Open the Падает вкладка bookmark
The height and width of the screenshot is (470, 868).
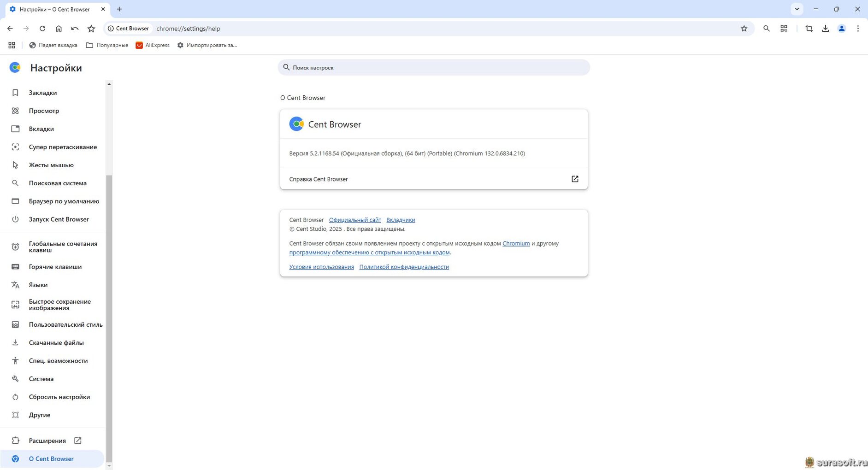(x=53, y=45)
